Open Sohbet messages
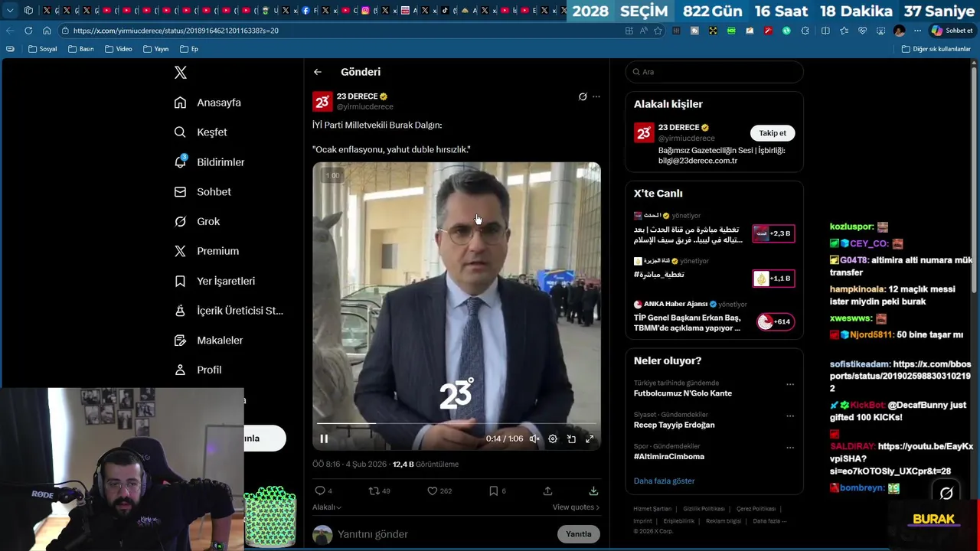 tap(202, 192)
